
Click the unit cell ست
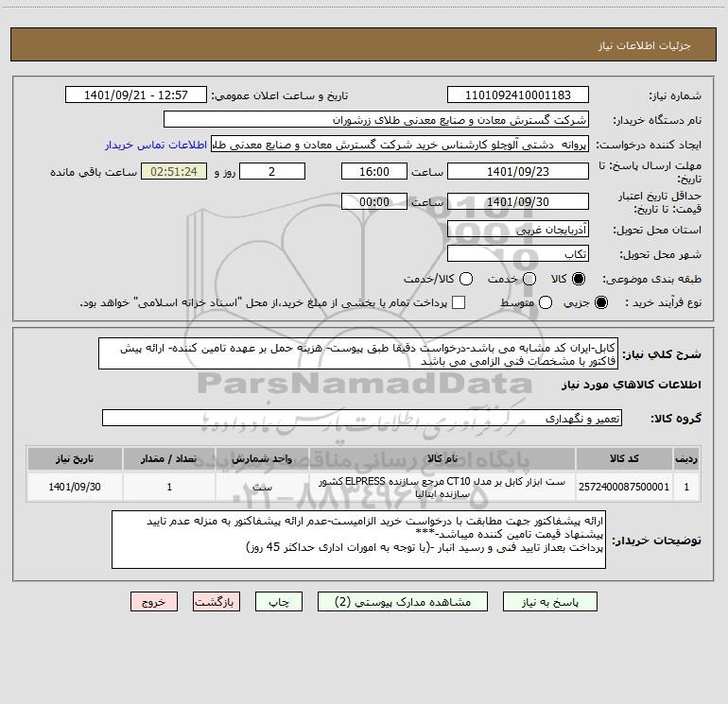[262, 487]
